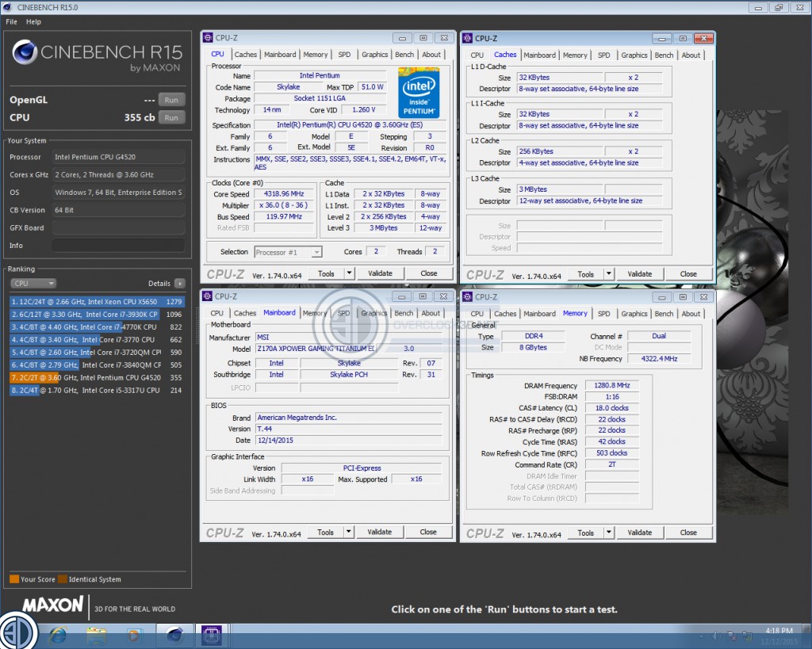Click the CPU-Z title icon in the Memory tab window
This screenshot has width=812, height=649.
(467, 297)
